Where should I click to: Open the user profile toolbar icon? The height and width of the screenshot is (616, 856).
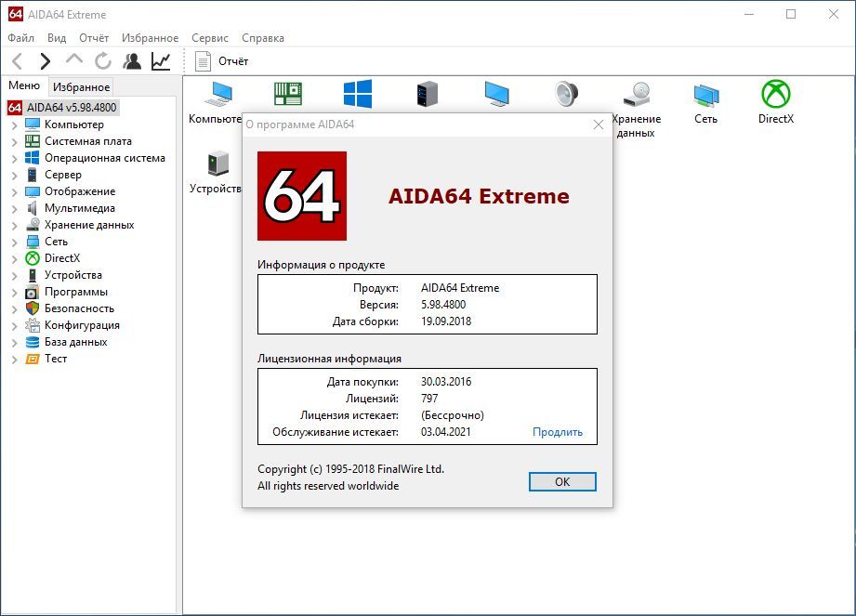132,61
